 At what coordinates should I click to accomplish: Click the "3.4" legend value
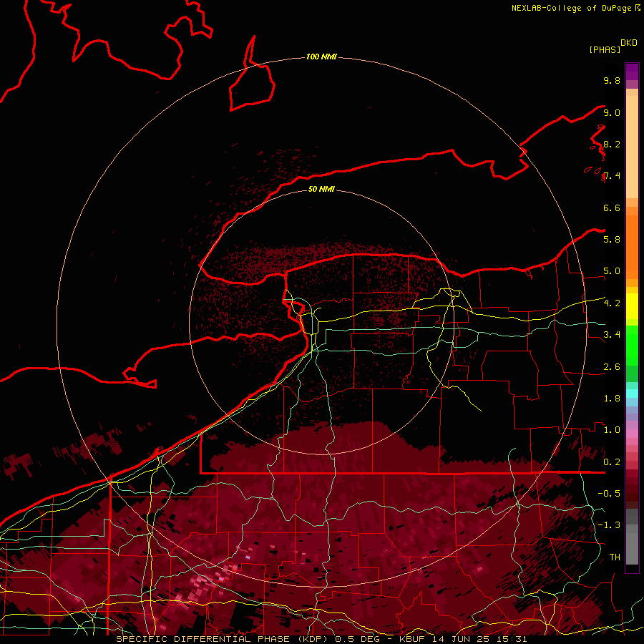click(612, 334)
